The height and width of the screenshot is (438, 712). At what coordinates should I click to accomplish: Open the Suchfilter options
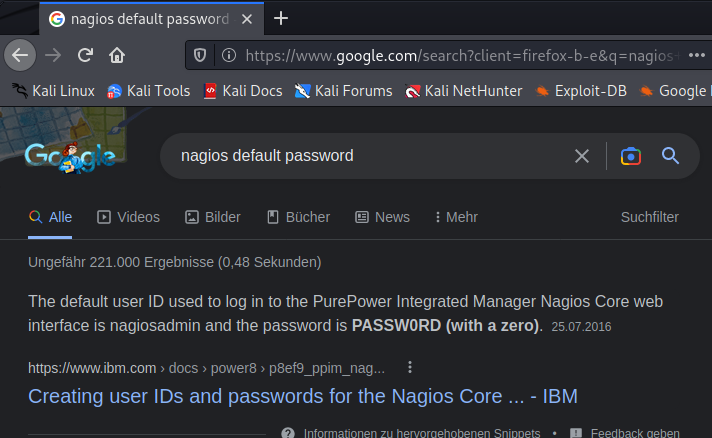click(x=650, y=217)
